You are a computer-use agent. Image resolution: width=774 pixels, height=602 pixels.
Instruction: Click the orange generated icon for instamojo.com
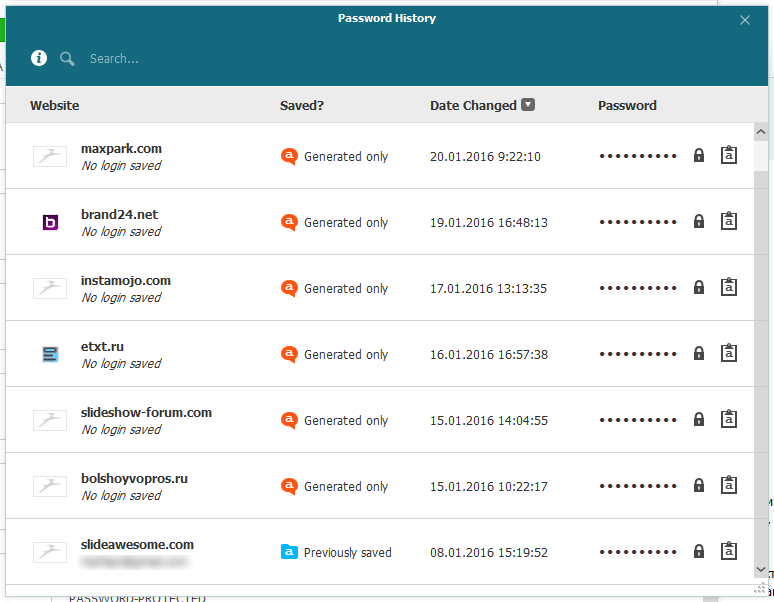[289, 288]
